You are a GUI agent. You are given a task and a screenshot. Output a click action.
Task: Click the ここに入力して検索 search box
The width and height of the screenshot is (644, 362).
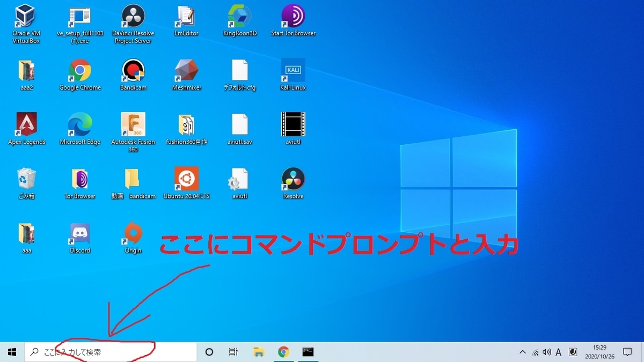click(111, 352)
